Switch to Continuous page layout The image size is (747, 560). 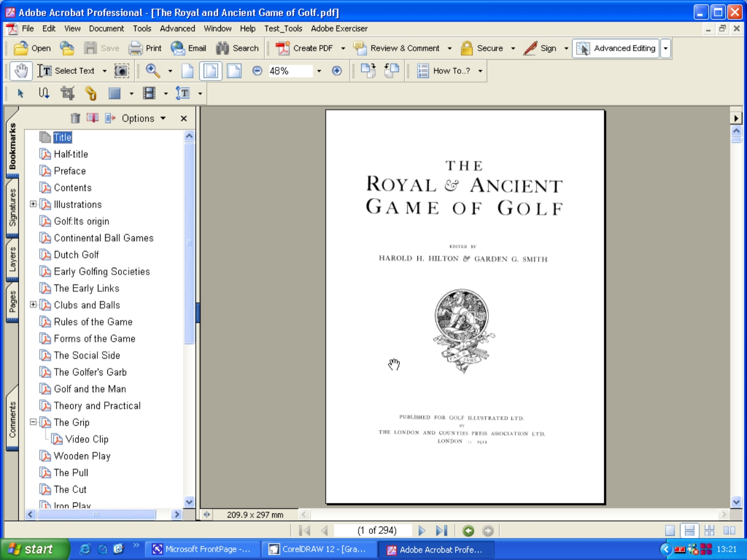689,531
